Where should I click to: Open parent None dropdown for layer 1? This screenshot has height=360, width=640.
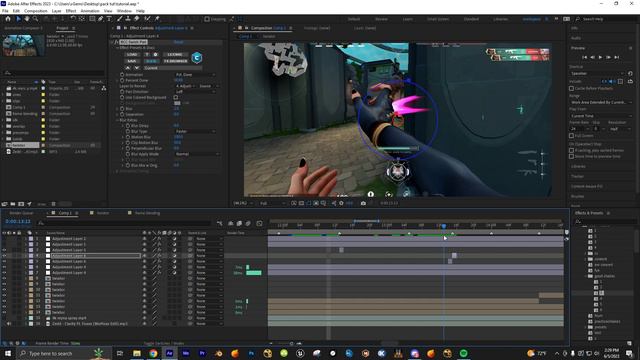point(208,238)
